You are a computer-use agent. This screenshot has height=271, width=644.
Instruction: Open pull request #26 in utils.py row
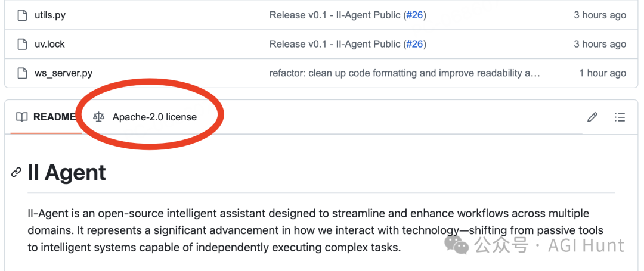pyautogui.click(x=414, y=15)
